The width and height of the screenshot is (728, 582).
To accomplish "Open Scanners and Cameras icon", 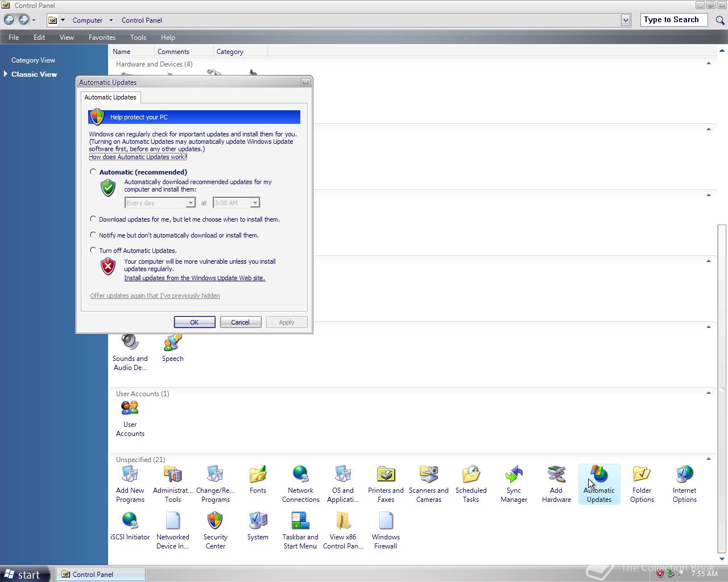I will (x=428, y=484).
